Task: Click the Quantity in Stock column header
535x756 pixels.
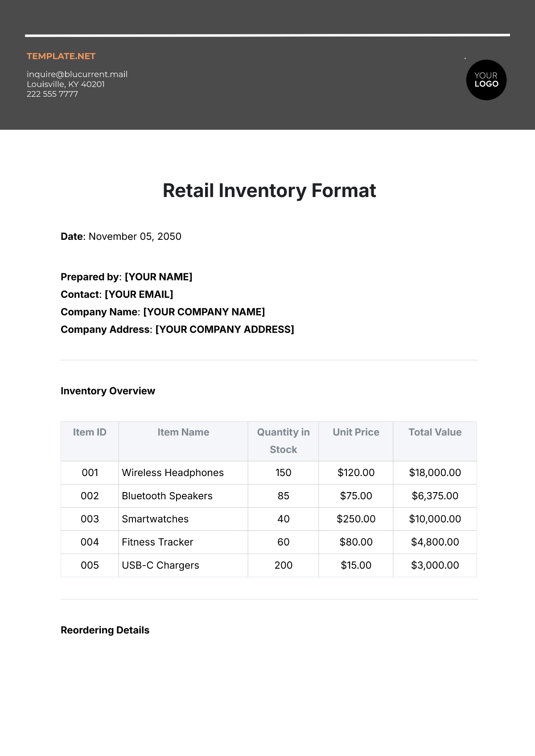Action: click(283, 441)
